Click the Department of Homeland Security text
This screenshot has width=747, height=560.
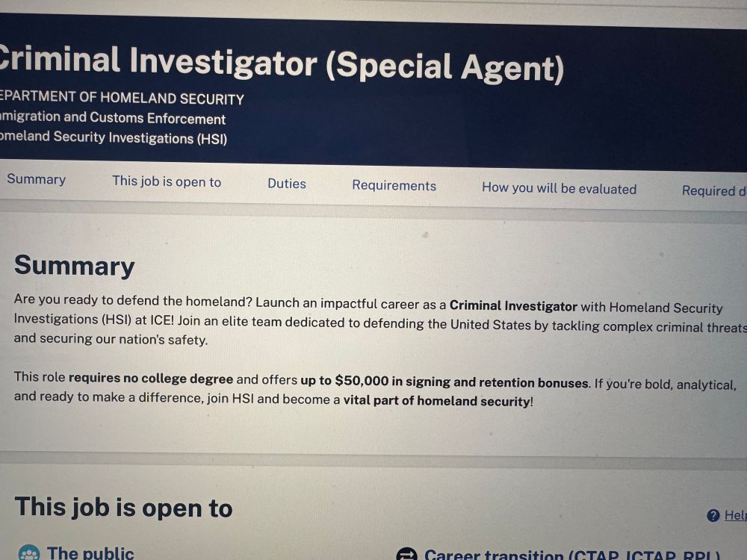(x=122, y=98)
